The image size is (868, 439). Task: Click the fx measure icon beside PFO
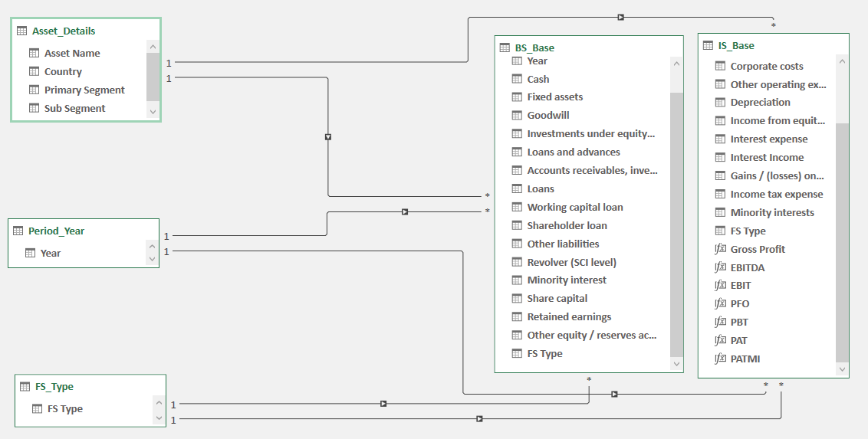pos(720,303)
